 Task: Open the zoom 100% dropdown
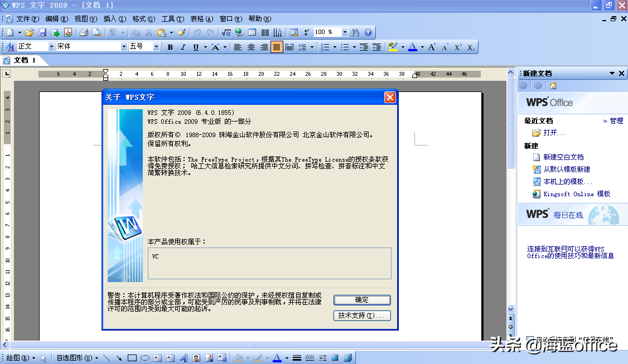click(x=345, y=32)
